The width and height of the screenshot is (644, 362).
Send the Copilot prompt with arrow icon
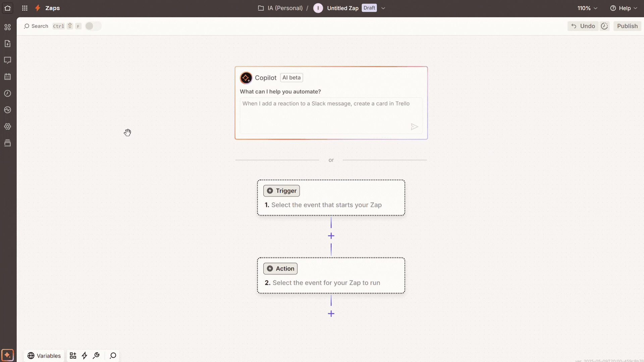[x=414, y=127]
